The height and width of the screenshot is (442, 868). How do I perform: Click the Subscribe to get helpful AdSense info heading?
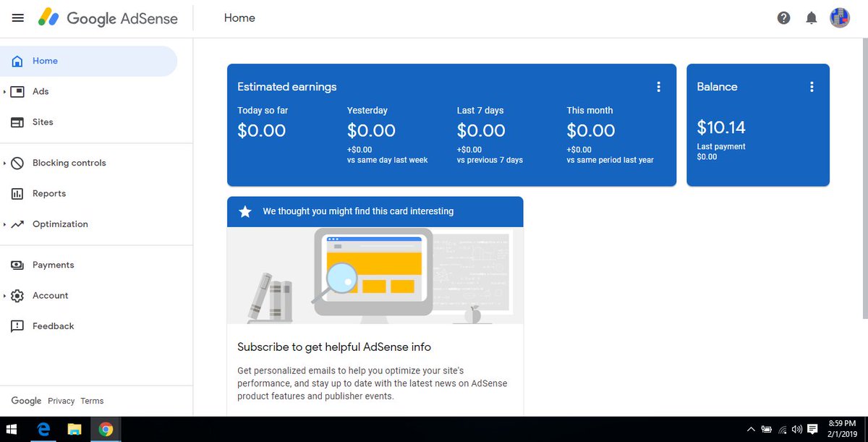click(334, 347)
